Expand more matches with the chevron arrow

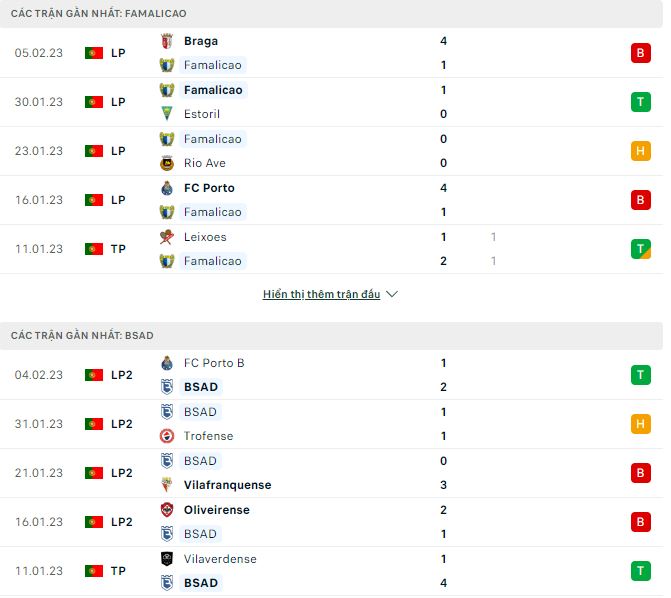[392, 295]
